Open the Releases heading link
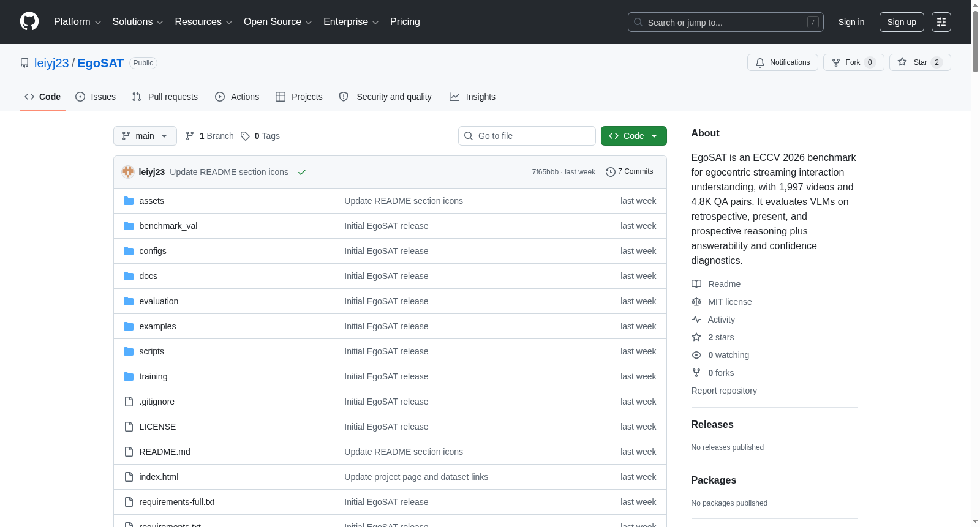This screenshot has height=527, width=980. tap(712, 425)
